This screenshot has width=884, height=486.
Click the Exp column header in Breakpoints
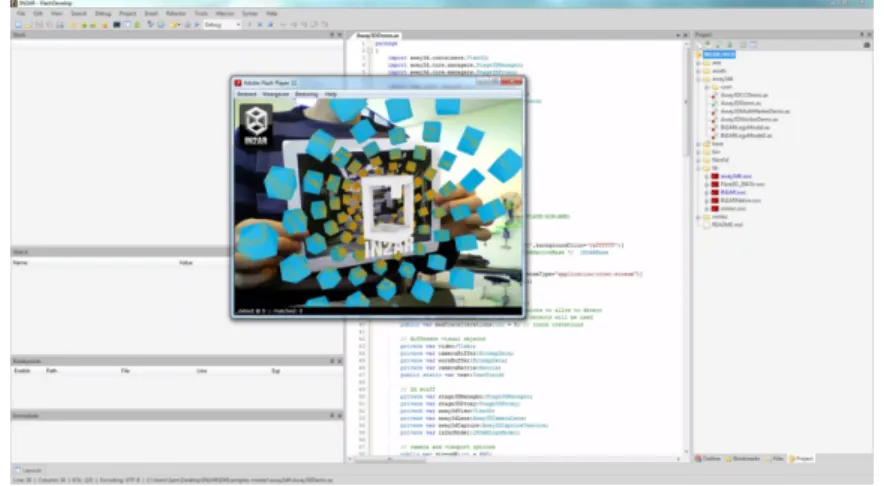tap(276, 371)
